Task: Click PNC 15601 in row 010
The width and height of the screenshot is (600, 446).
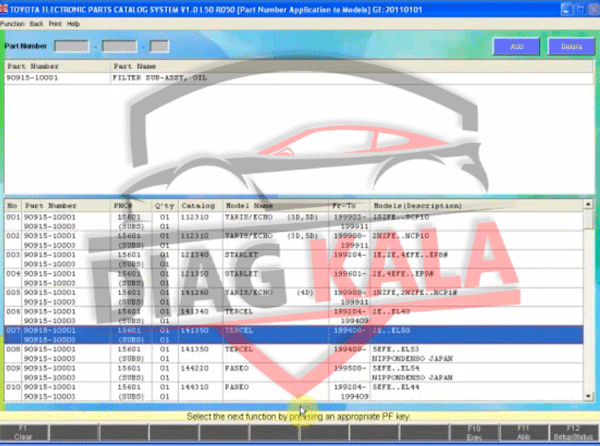Action: (129, 387)
